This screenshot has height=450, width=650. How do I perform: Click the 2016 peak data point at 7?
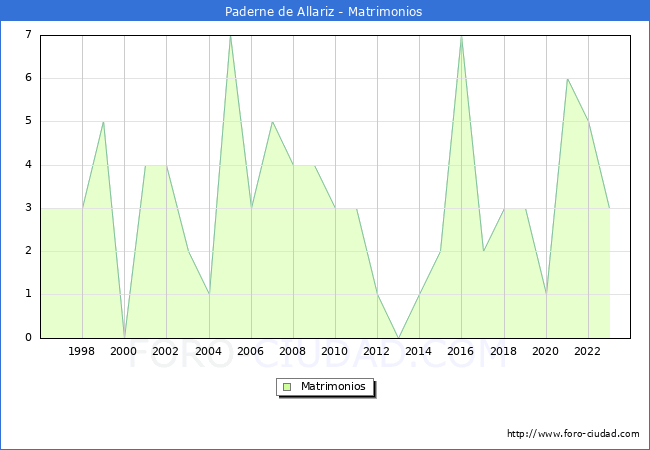(461, 36)
